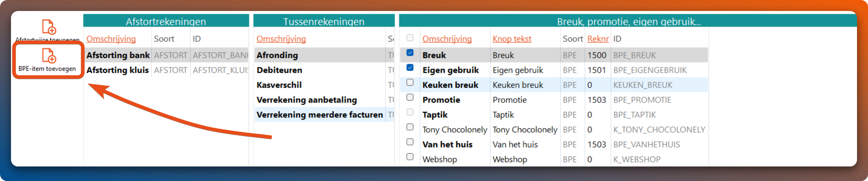The image size is (868, 181).
Task: Select the Debiteuren row
Action: pyautogui.click(x=279, y=70)
